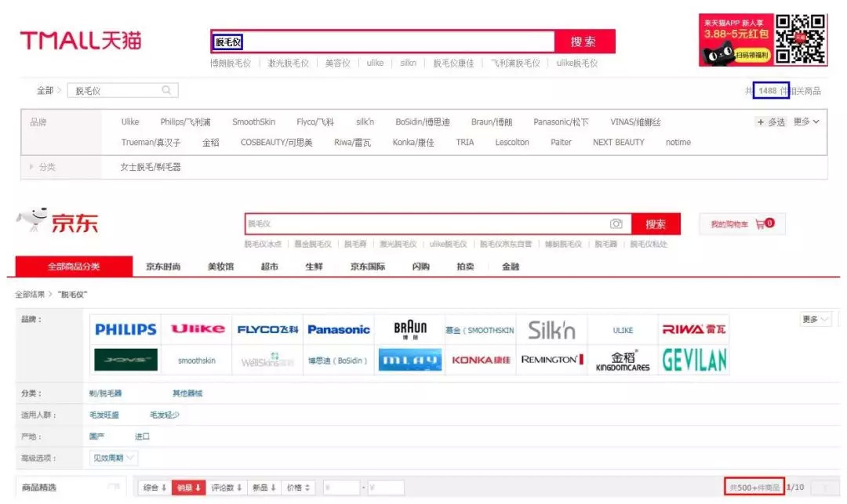Select the RIWA雷瓦 brand logo on JD
The width and height of the screenshot is (847, 504).
693,330
